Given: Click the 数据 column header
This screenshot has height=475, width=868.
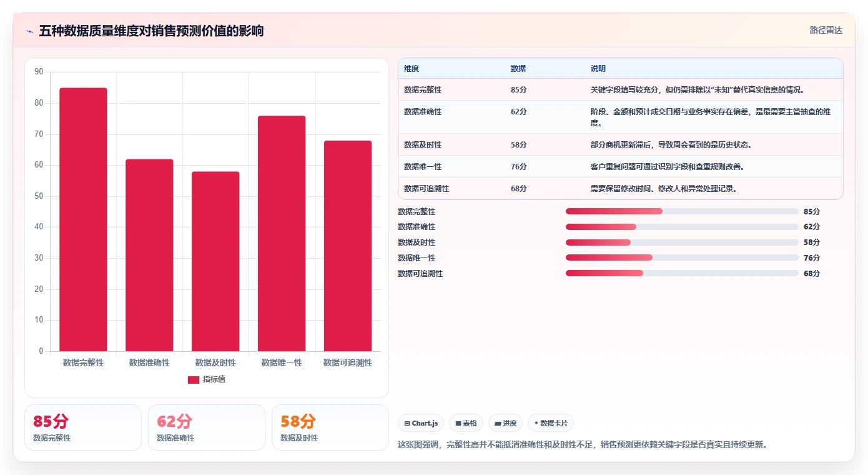Looking at the screenshot, I should coord(518,69).
